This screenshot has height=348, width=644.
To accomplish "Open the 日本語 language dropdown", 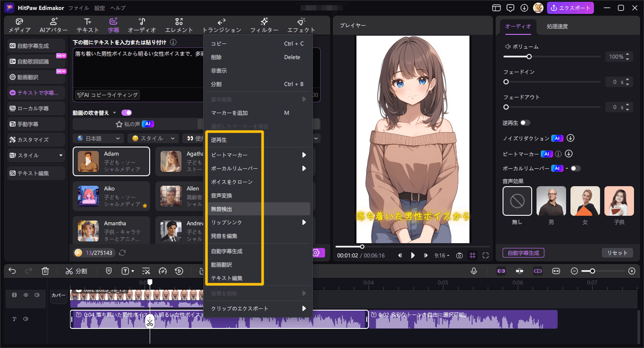I will click(x=98, y=138).
